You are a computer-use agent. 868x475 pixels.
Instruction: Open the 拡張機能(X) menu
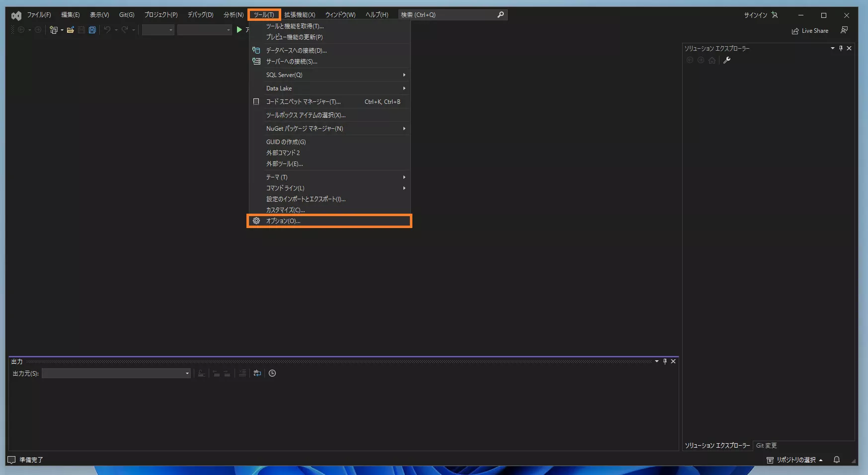300,15
